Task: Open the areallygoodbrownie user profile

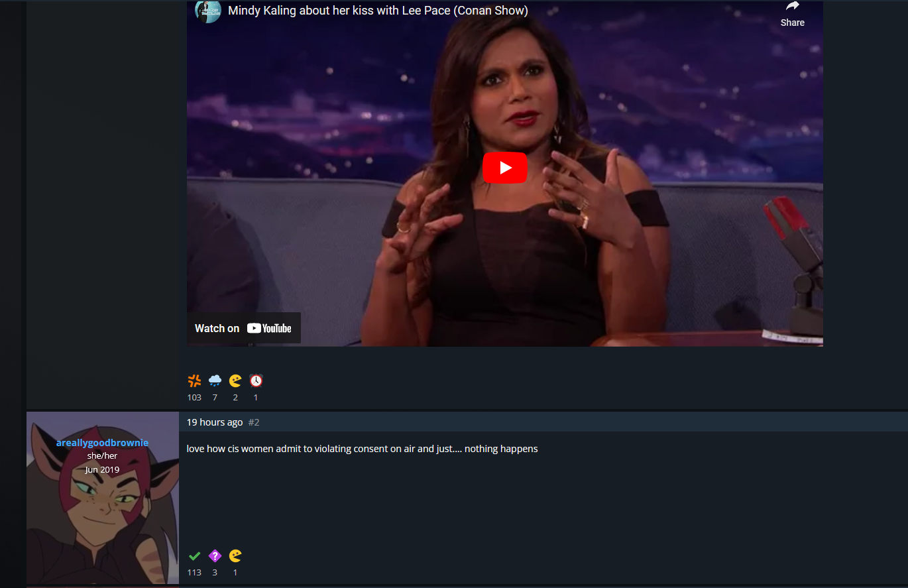Action: [102, 443]
